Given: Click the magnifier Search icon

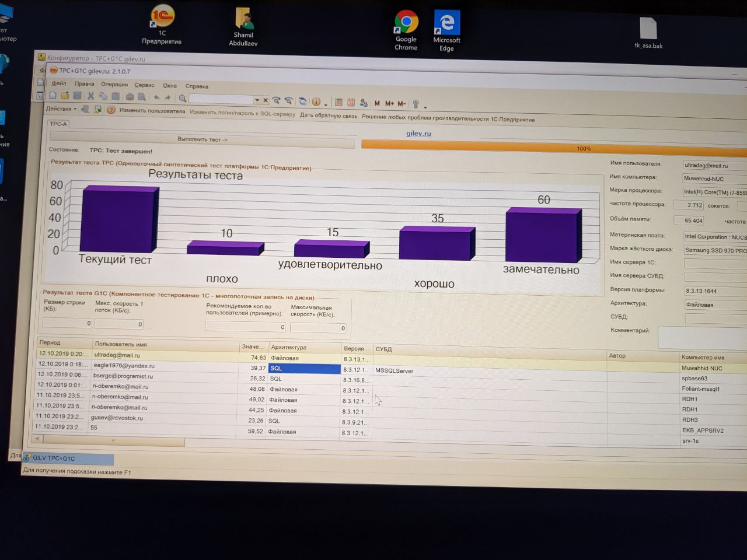Looking at the screenshot, I should pyautogui.click(x=182, y=98).
